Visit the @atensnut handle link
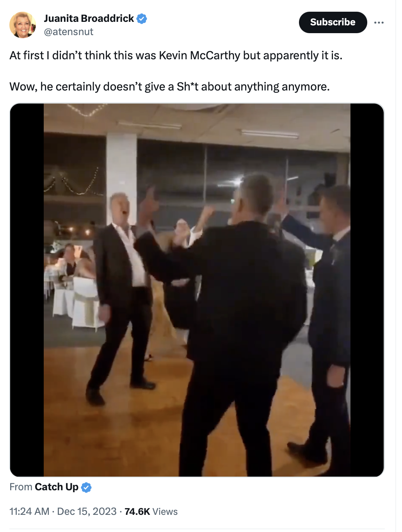This screenshot has height=532, width=402. 69,32
